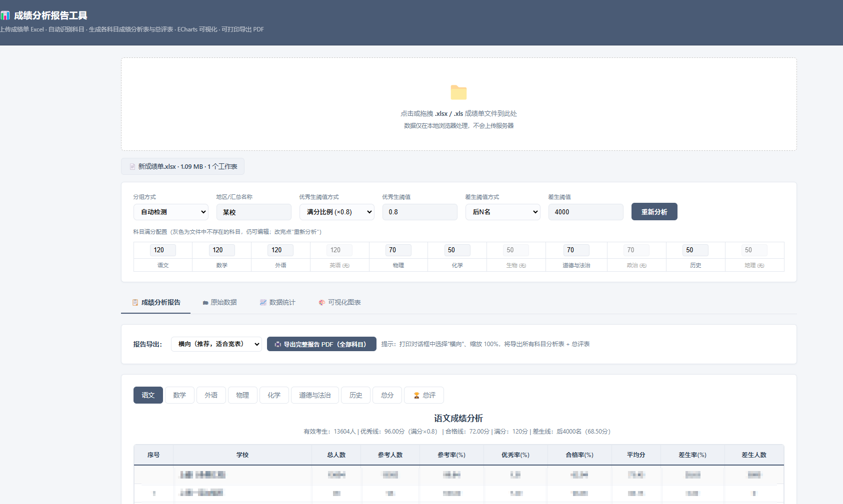
Task: Click the printer icon on export PDF button
Action: coord(278,344)
